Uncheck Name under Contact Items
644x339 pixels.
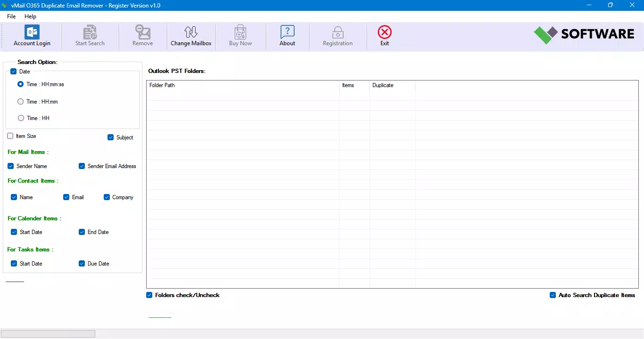tap(14, 197)
